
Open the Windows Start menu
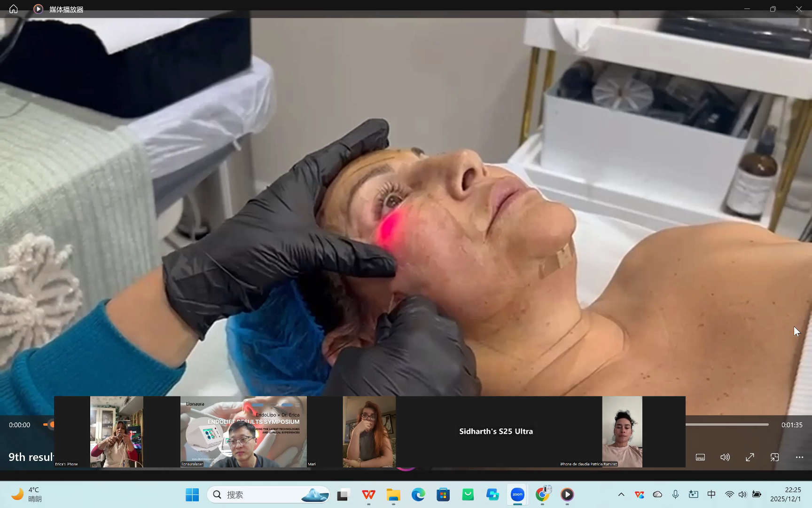point(192,494)
